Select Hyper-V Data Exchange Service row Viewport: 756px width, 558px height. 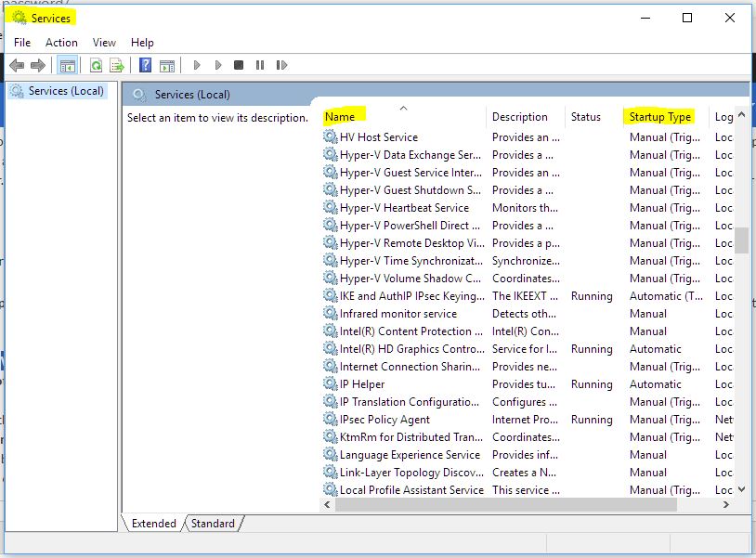(528, 155)
